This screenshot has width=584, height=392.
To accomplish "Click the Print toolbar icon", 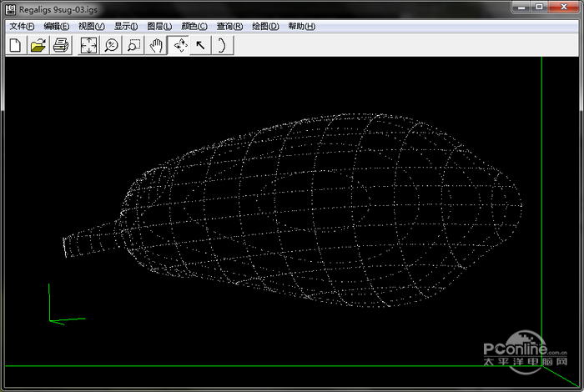I will pyautogui.click(x=60, y=46).
